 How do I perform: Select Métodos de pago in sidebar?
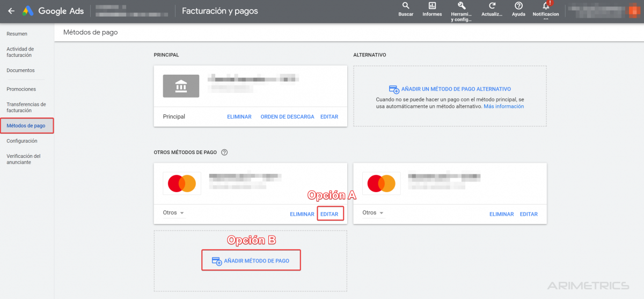click(26, 126)
